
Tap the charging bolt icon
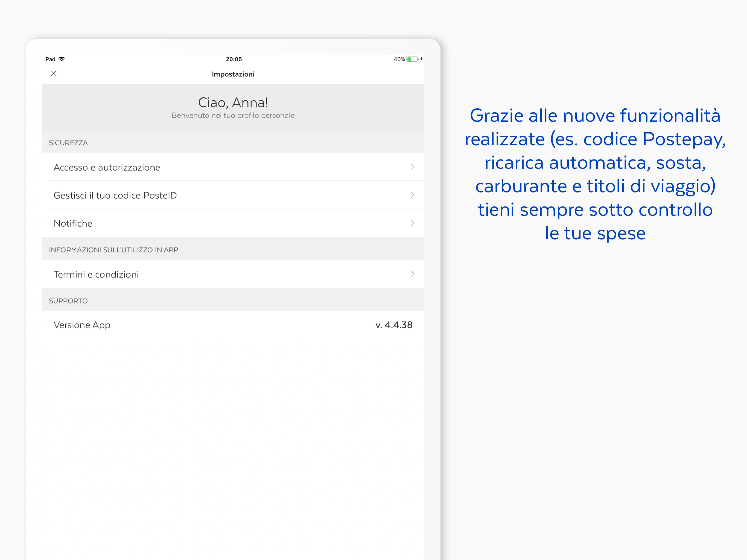[x=421, y=59]
